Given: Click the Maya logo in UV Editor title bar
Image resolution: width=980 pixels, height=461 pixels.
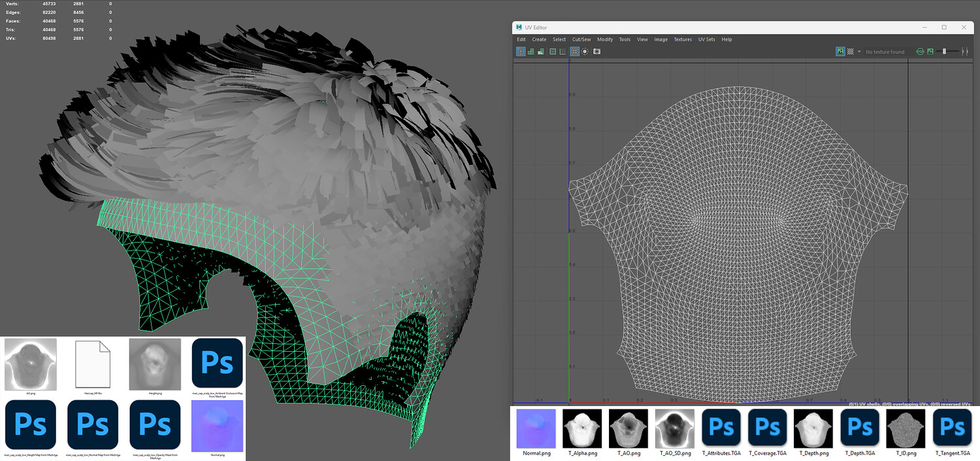Looking at the screenshot, I should tap(519, 27).
